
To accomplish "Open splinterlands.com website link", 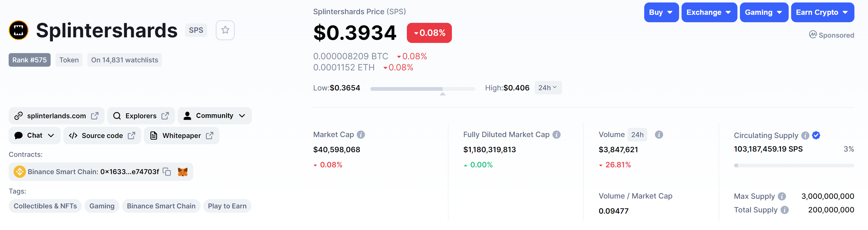I will [56, 116].
